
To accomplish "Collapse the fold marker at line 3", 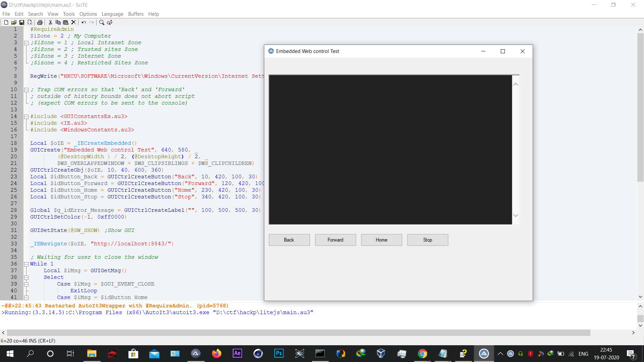I will (26, 43).
